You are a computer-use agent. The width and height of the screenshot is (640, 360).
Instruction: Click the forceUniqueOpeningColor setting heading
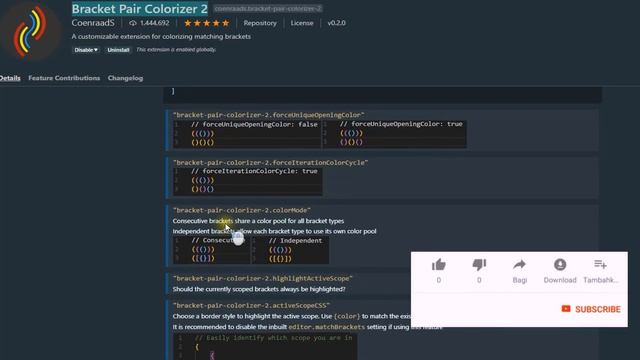[269, 115]
